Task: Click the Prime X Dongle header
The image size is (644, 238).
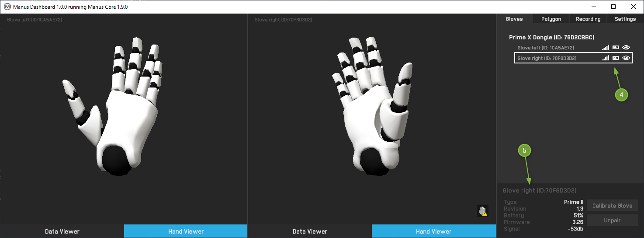Action: coord(551,38)
